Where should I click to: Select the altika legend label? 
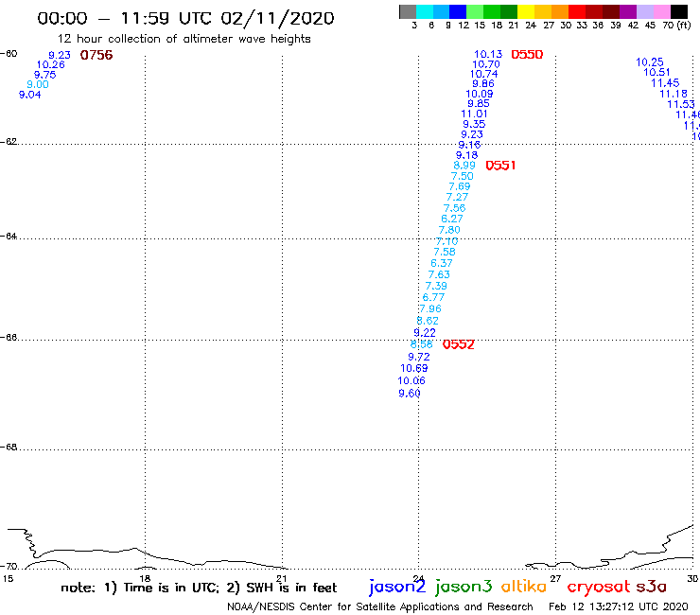click(523, 586)
